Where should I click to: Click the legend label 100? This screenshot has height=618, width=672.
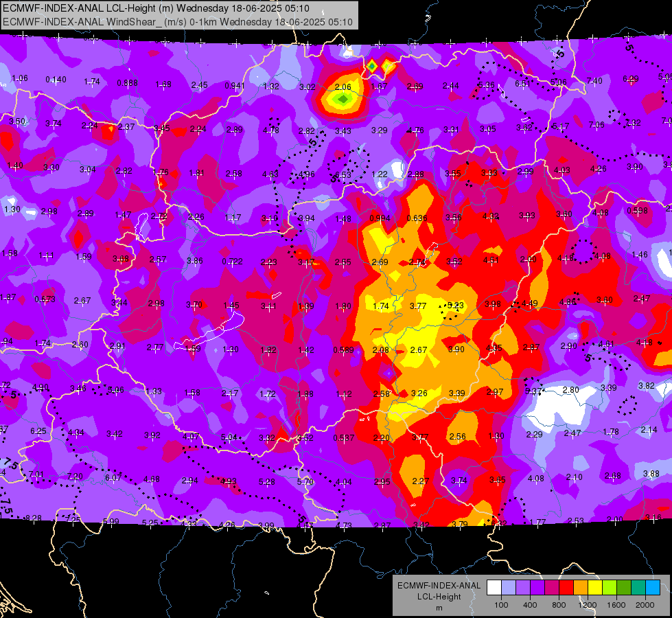[501, 605]
